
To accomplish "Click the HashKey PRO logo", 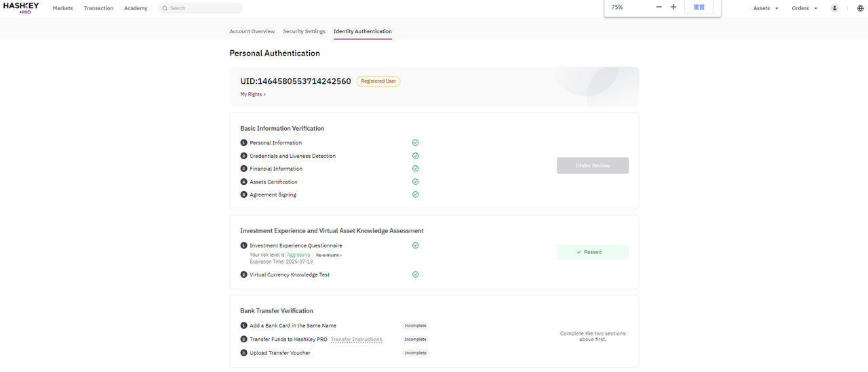I will [21, 8].
